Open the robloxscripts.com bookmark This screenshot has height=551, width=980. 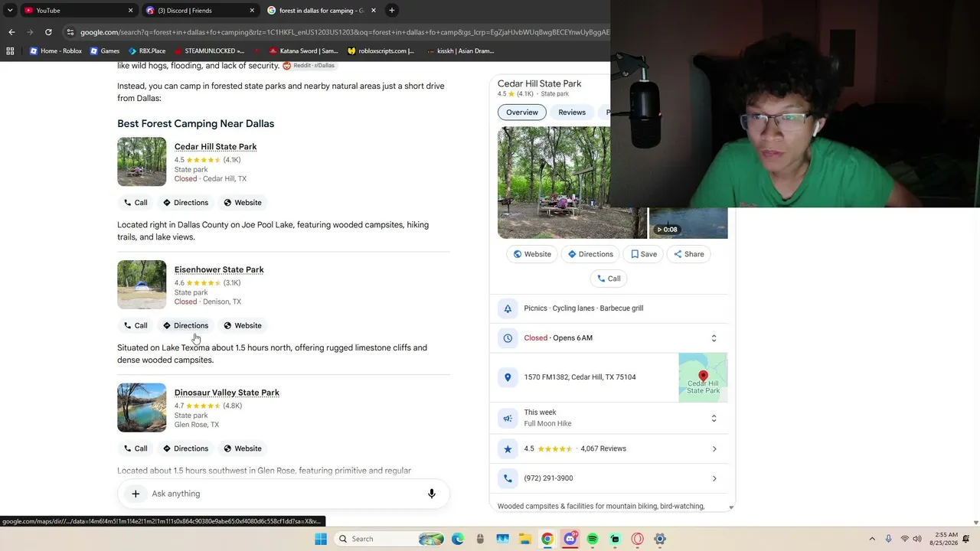click(x=381, y=51)
